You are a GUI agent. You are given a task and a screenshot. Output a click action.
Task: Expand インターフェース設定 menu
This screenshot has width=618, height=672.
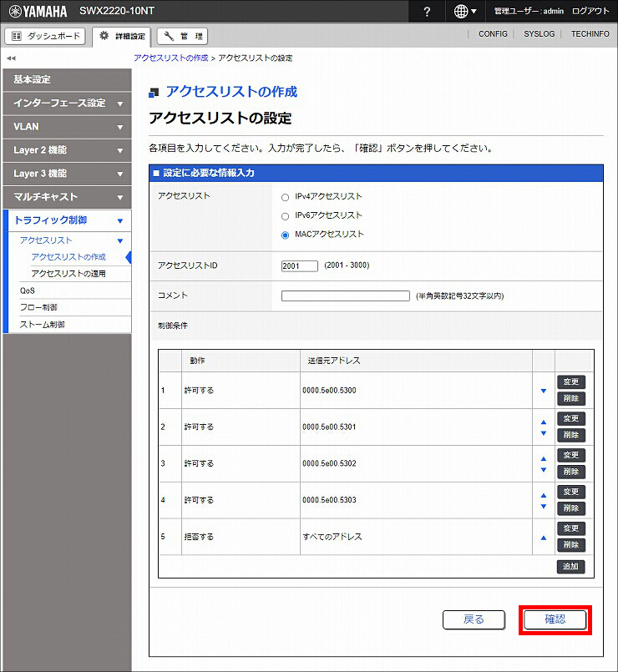point(67,104)
